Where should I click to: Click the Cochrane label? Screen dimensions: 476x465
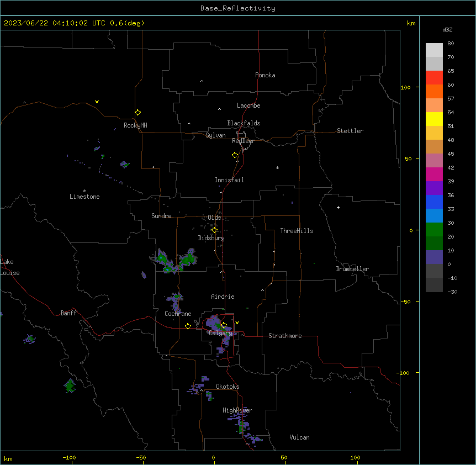click(x=178, y=314)
